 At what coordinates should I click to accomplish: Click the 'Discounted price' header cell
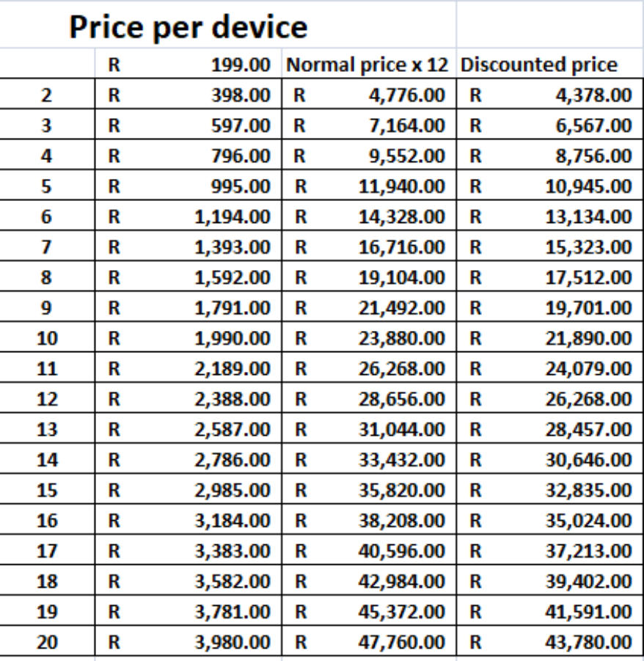point(550,63)
